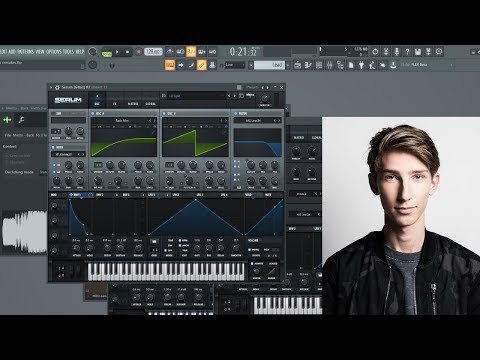The width and height of the screenshot is (480, 360).
Task: Open the VIEW menu
Action: 40,52
